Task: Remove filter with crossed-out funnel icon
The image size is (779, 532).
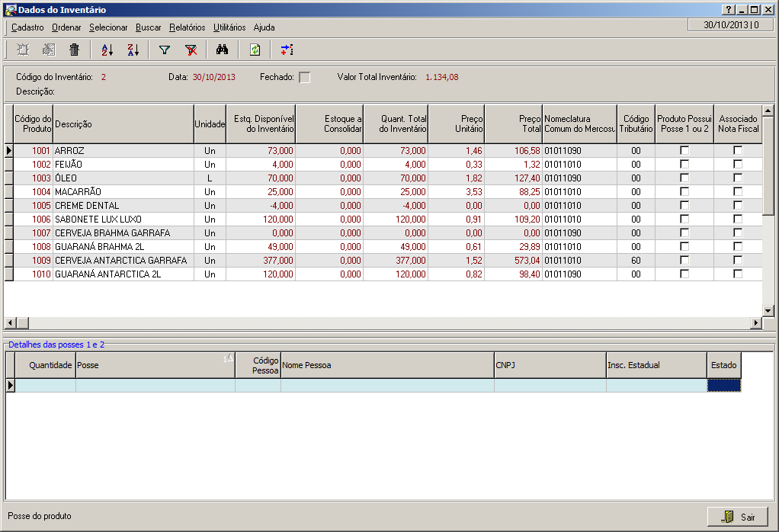Action: pyautogui.click(x=191, y=50)
